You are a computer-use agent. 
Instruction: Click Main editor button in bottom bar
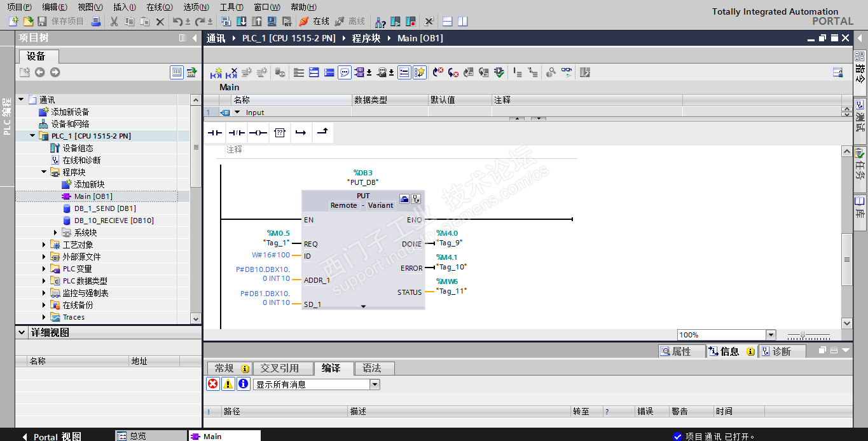tap(224, 436)
